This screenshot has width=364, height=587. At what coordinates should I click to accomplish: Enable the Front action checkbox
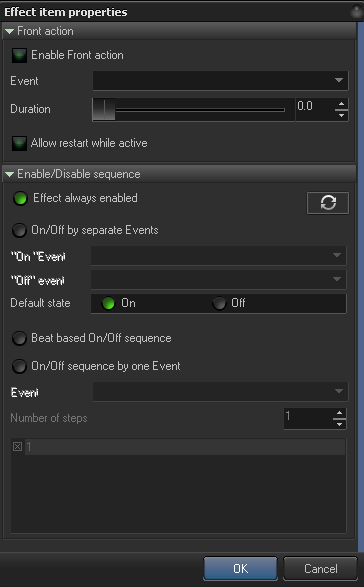coord(19,55)
